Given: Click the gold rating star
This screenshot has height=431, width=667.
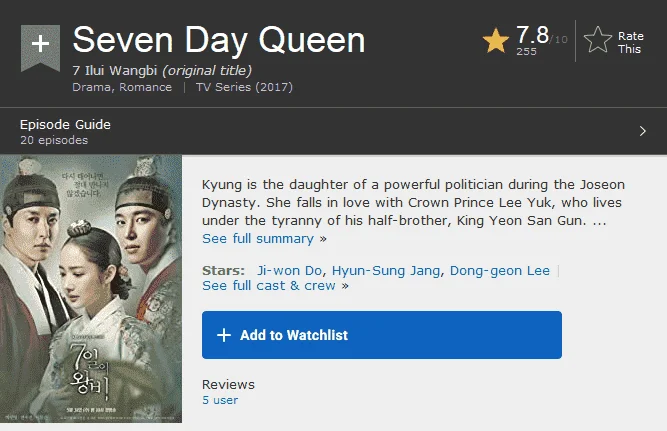Looking at the screenshot, I should (x=496, y=41).
